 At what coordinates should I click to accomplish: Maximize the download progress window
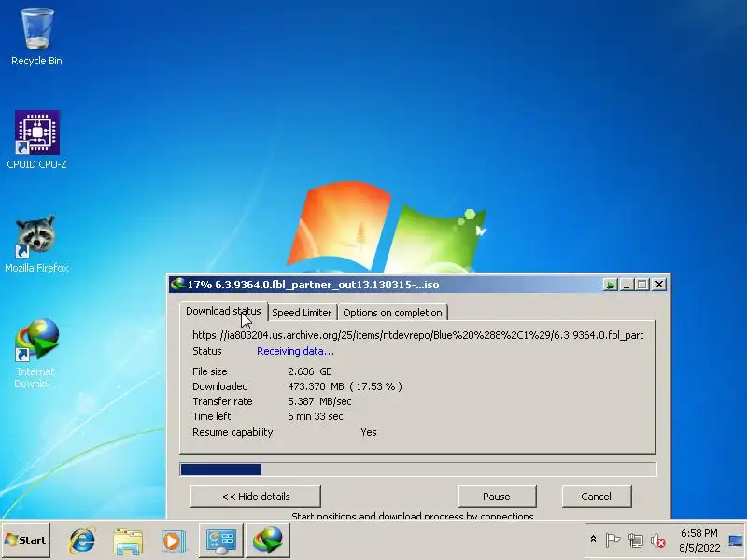641,285
